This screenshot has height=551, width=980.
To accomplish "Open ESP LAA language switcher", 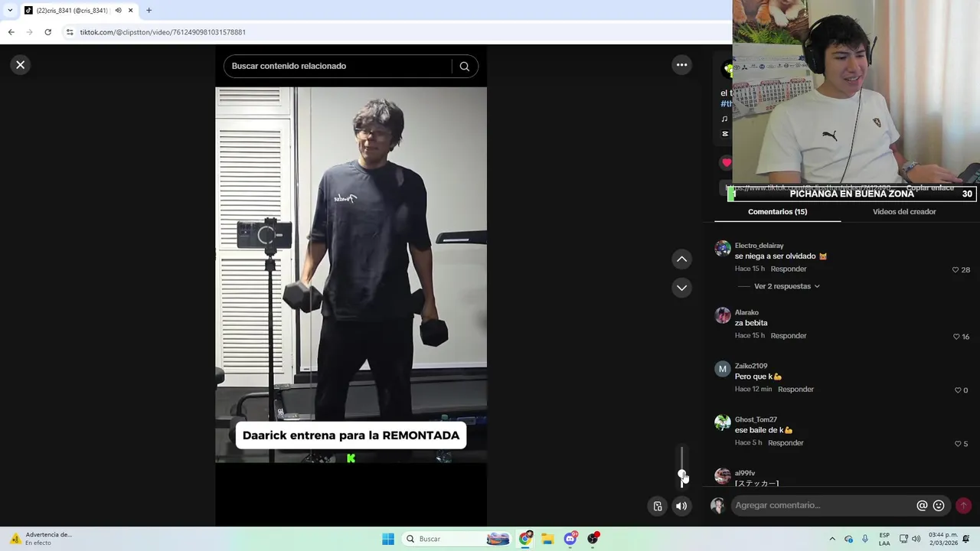I will pos(884,539).
